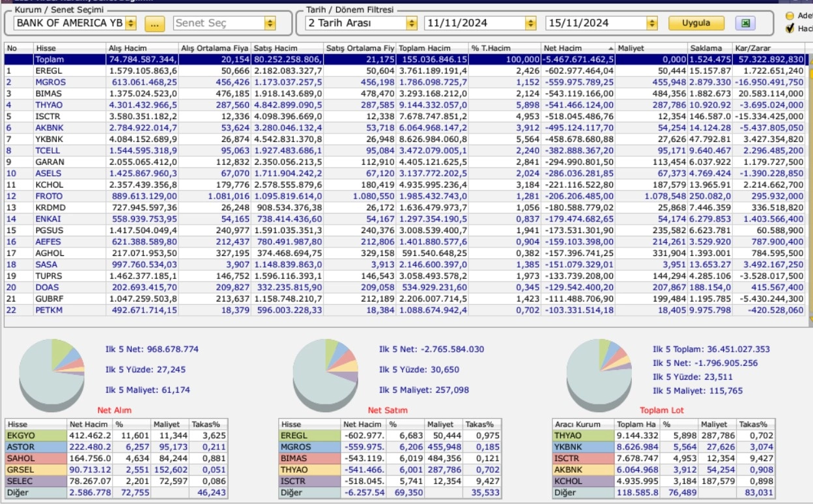Select the AKBNK row in the main table
This screenshot has width=813, height=504.
[405, 128]
